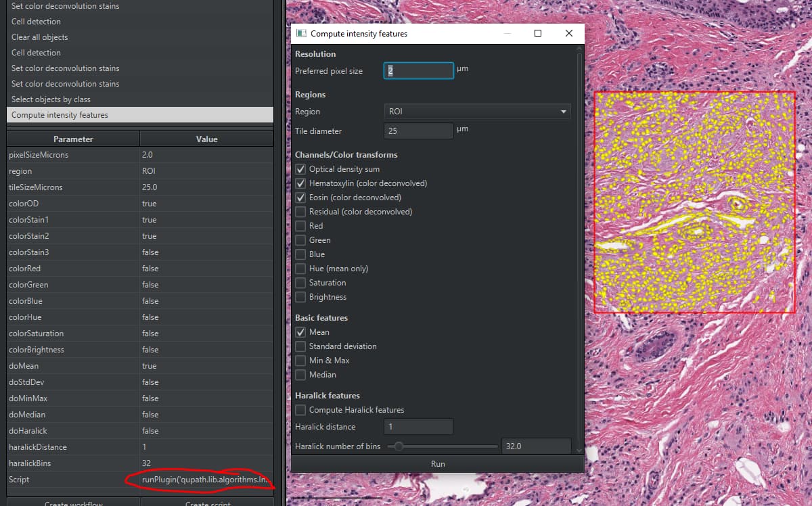Click the Haralick number of bins slider handle
The height and width of the screenshot is (506, 812).
(399, 446)
